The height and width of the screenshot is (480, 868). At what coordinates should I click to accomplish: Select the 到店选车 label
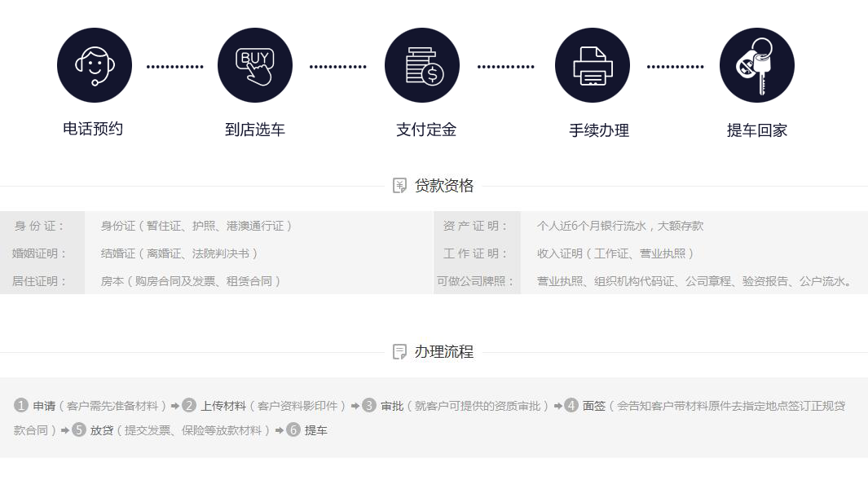pyautogui.click(x=254, y=130)
